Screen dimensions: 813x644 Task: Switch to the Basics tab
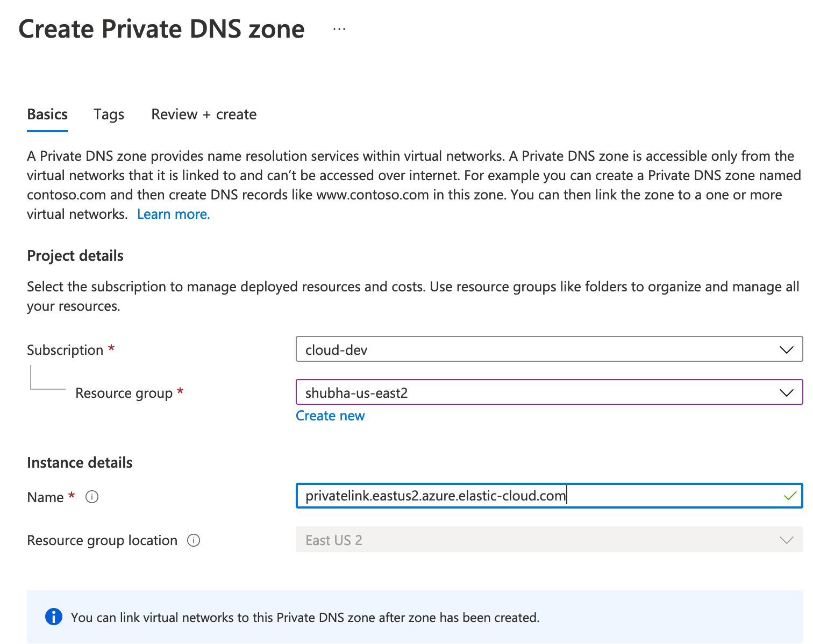tap(47, 115)
